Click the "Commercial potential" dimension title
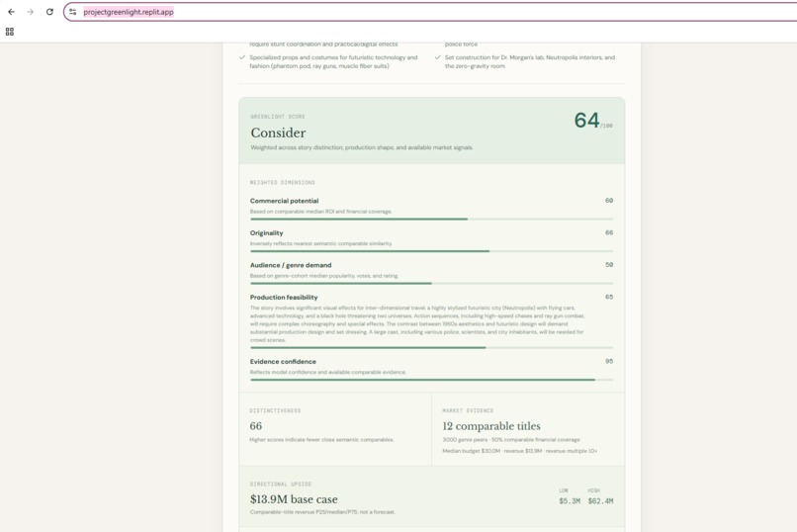This screenshot has height=532, width=797. [x=284, y=201]
